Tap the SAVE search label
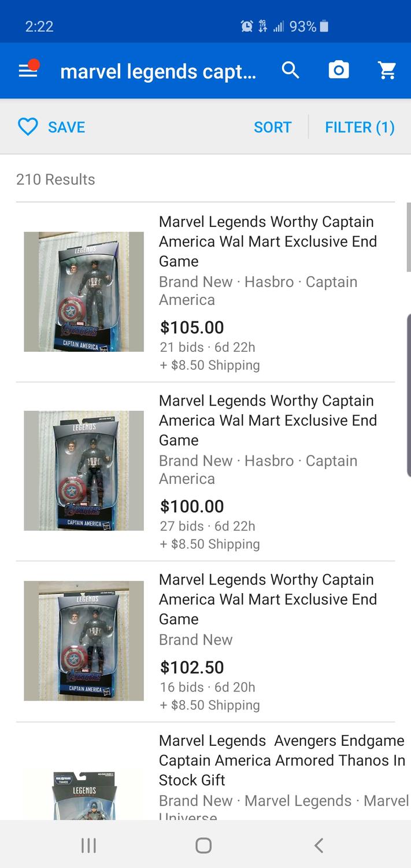 coord(66,127)
